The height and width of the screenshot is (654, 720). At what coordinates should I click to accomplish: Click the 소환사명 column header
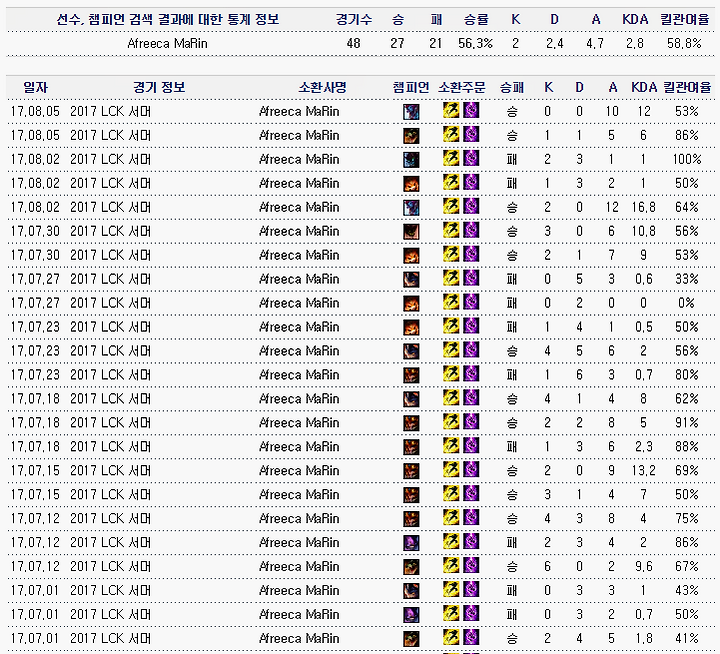322,87
